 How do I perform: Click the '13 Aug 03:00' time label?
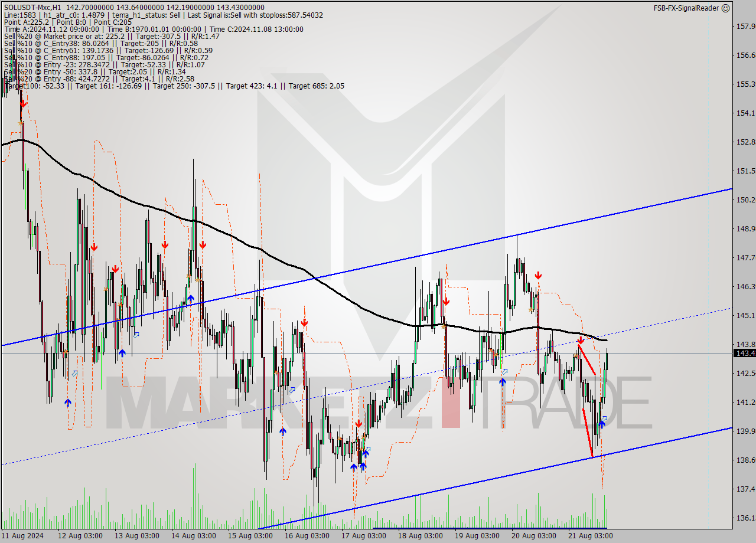(x=136, y=535)
